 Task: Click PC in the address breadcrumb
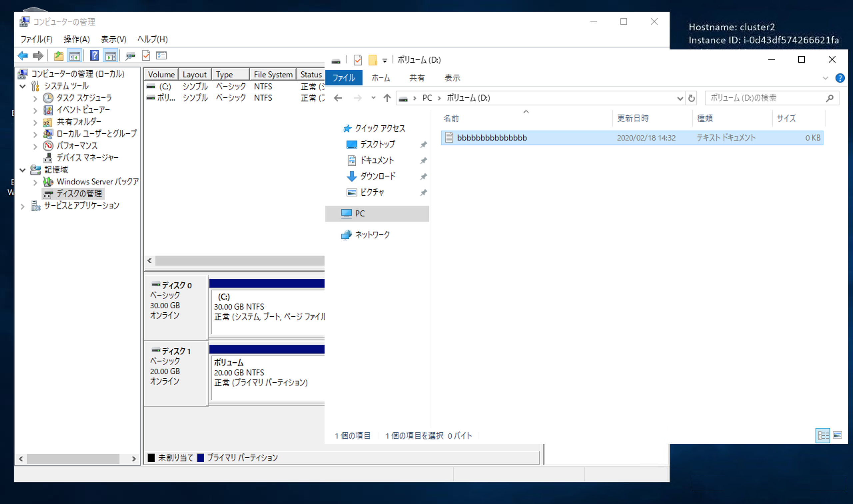pyautogui.click(x=427, y=98)
